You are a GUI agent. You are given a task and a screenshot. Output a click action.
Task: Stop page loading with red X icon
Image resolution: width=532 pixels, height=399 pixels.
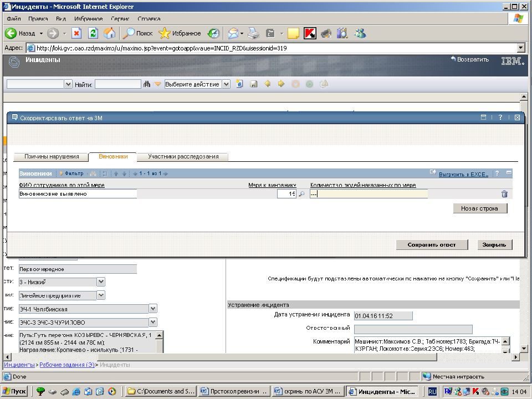point(76,33)
